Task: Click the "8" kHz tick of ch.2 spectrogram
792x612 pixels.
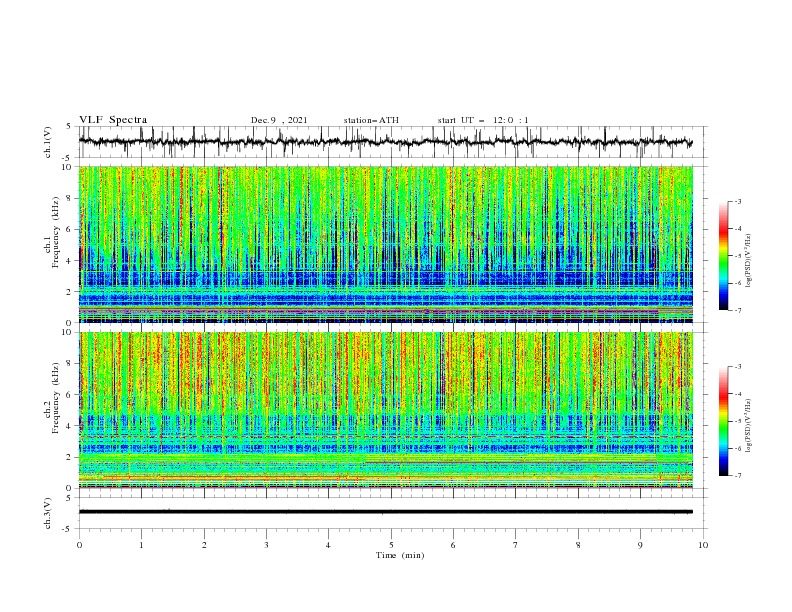Action: (71, 364)
